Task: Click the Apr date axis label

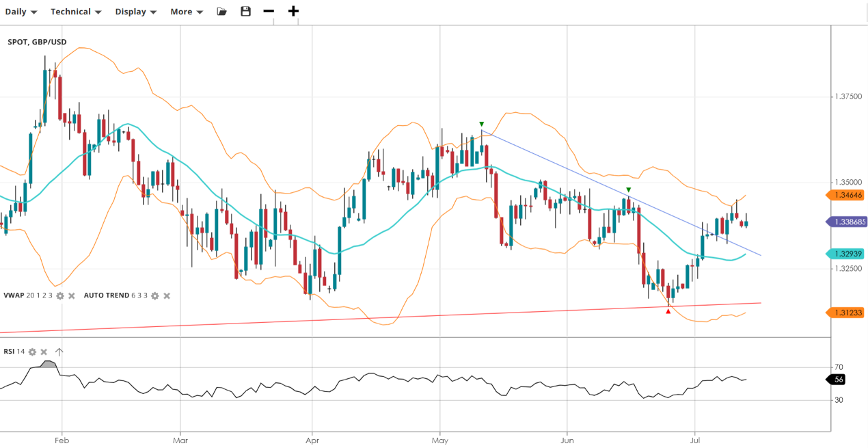Action: pos(312,441)
